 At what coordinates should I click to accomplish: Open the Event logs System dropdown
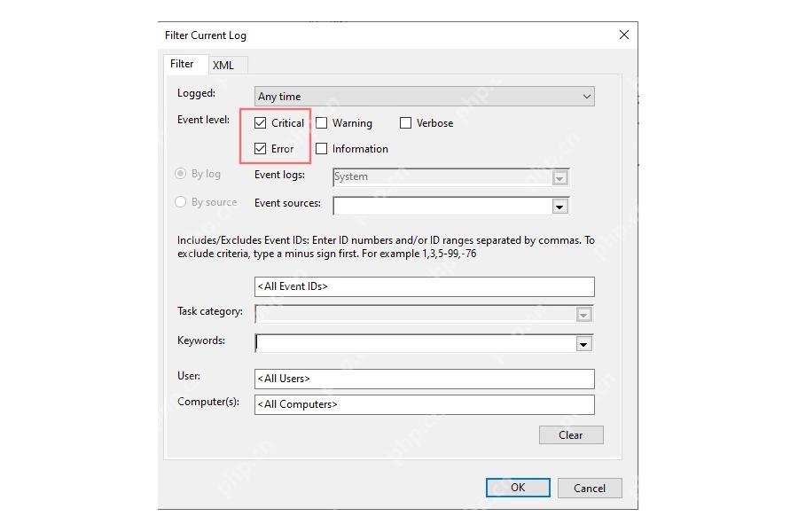[x=559, y=177]
